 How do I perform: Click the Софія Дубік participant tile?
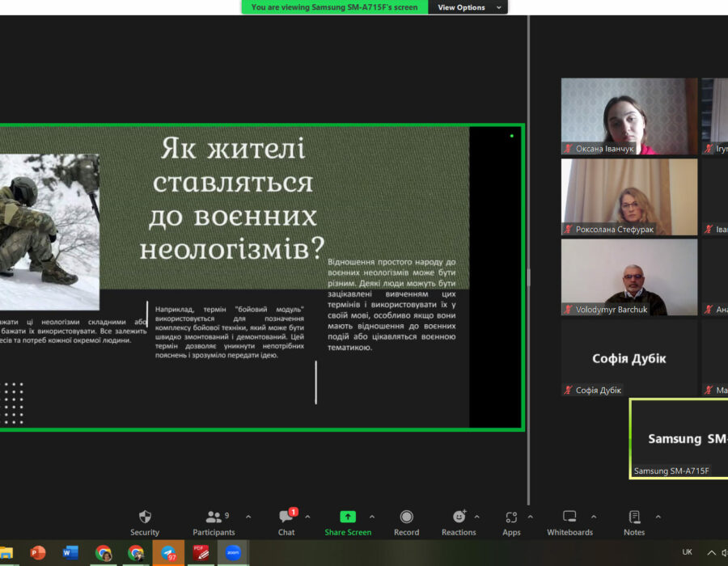coord(629,357)
